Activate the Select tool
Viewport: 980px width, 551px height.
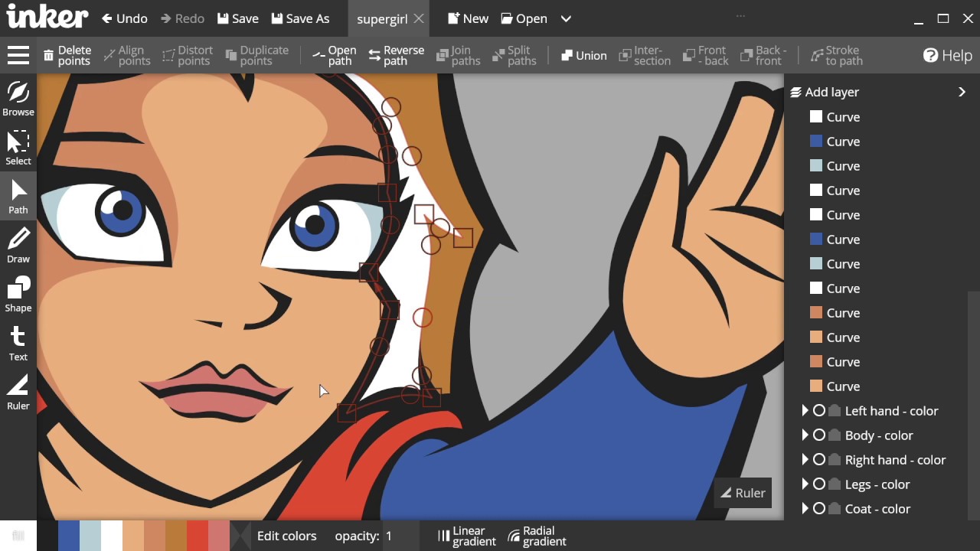click(x=18, y=148)
